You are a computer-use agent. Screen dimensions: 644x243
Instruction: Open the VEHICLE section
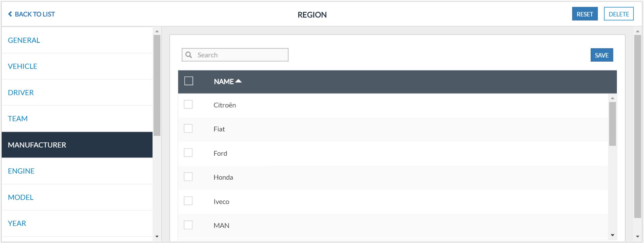tap(23, 66)
